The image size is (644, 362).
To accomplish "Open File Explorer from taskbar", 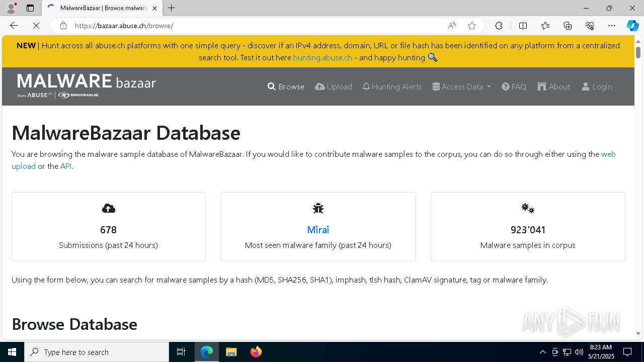I will [x=231, y=352].
